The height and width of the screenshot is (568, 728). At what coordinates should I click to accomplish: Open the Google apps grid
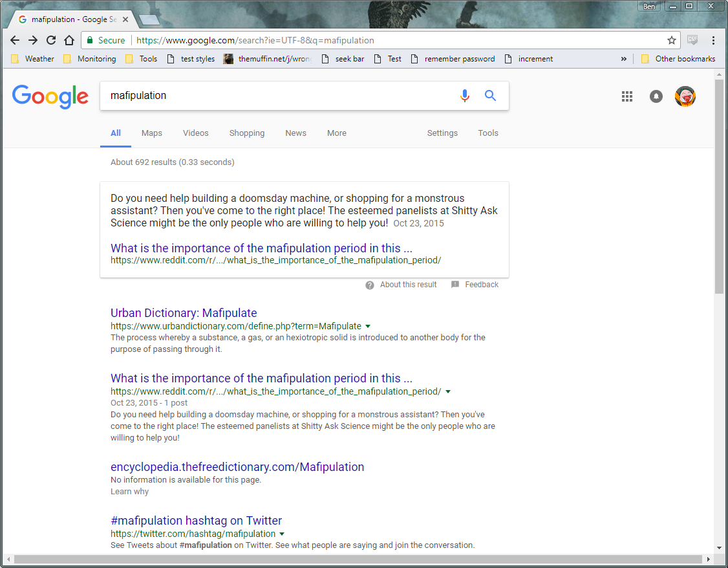pyautogui.click(x=626, y=96)
